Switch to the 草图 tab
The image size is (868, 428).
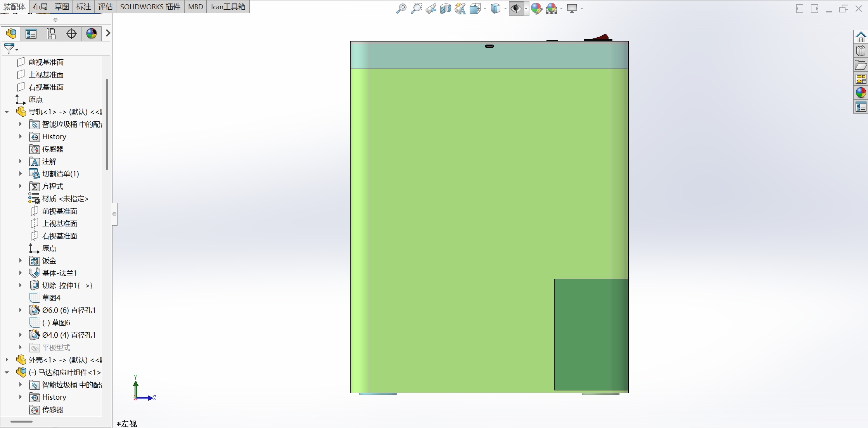[x=62, y=7]
